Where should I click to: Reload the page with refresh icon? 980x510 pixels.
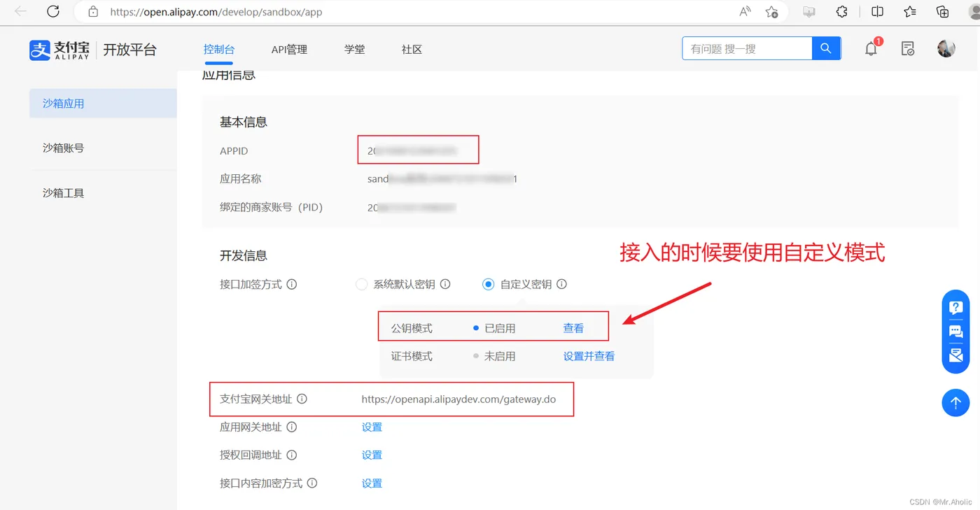coord(53,12)
